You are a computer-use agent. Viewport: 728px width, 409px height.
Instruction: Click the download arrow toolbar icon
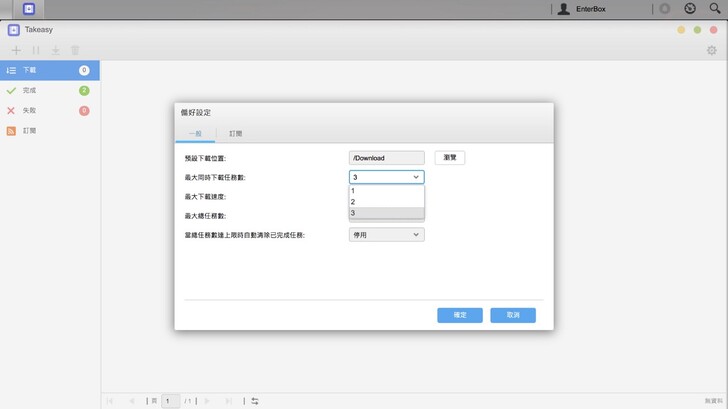(x=56, y=50)
